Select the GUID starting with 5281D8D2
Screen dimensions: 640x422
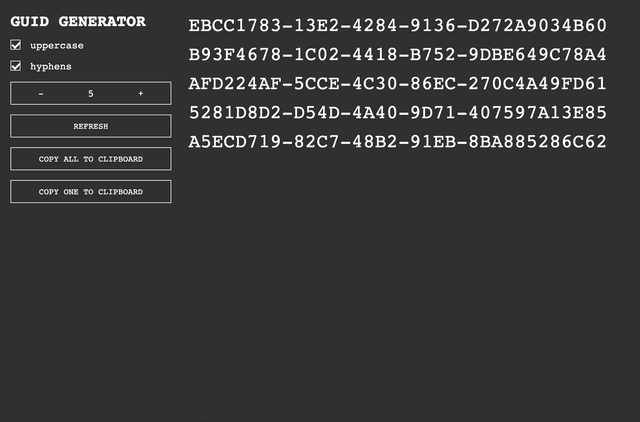point(398,113)
